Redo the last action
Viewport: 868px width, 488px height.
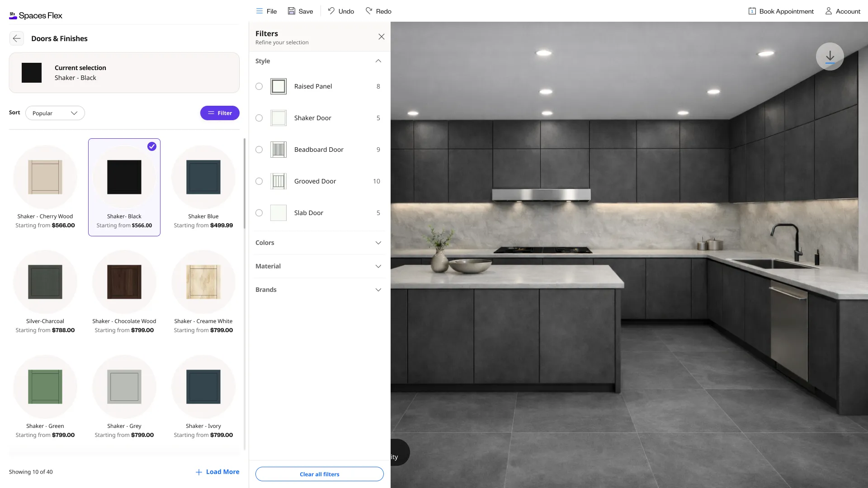pos(378,11)
